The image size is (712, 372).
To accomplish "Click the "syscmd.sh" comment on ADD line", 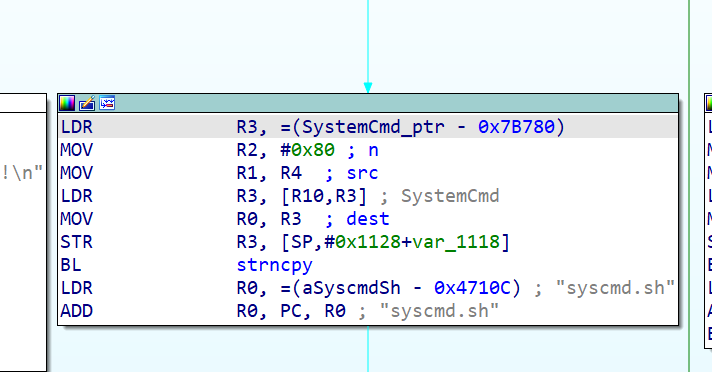I will click(x=439, y=311).
